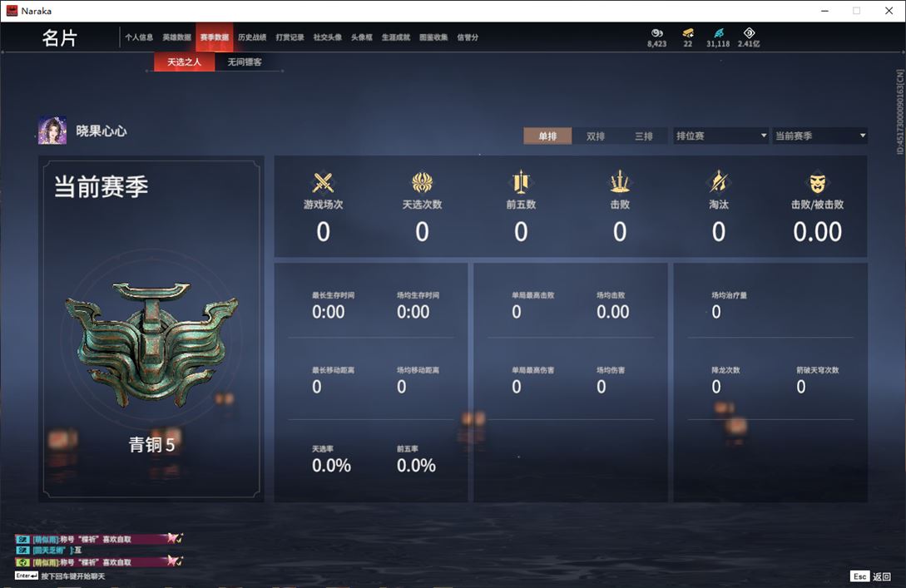The height and width of the screenshot is (588, 906).
Task: Click the 击败 sword stand icon
Action: [x=620, y=181]
